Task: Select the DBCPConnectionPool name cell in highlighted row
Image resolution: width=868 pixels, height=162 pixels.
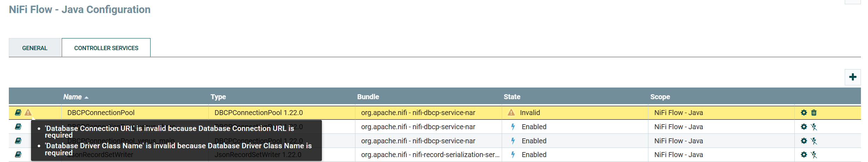Action: click(101, 113)
